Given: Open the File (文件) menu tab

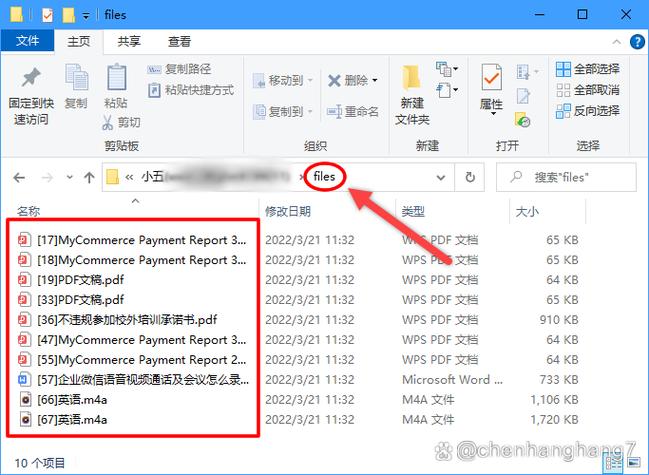Looking at the screenshot, I should (27, 41).
